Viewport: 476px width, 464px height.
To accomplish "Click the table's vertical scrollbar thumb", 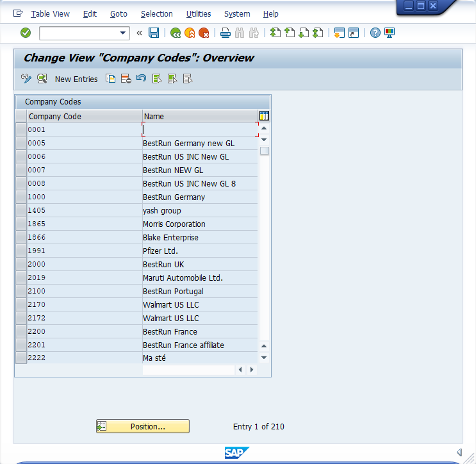I will pyautogui.click(x=264, y=151).
